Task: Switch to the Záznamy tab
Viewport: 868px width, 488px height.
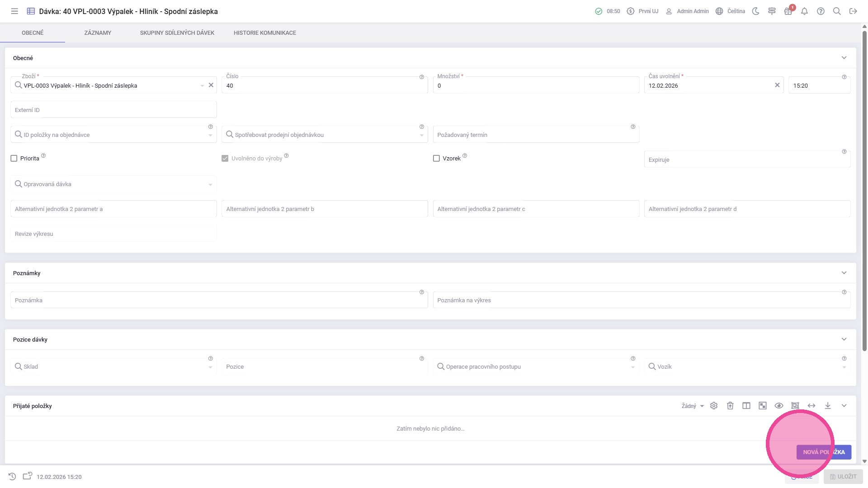Action: [98, 33]
